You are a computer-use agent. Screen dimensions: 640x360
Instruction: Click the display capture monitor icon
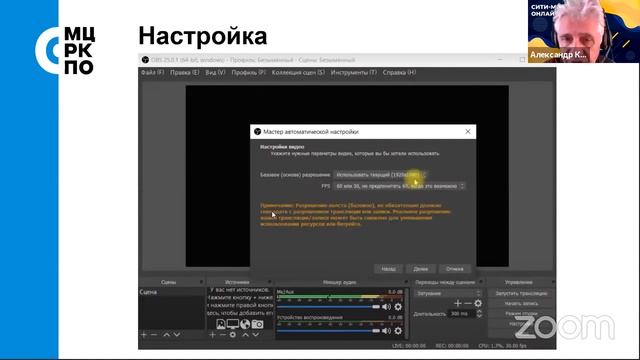tap(233, 324)
